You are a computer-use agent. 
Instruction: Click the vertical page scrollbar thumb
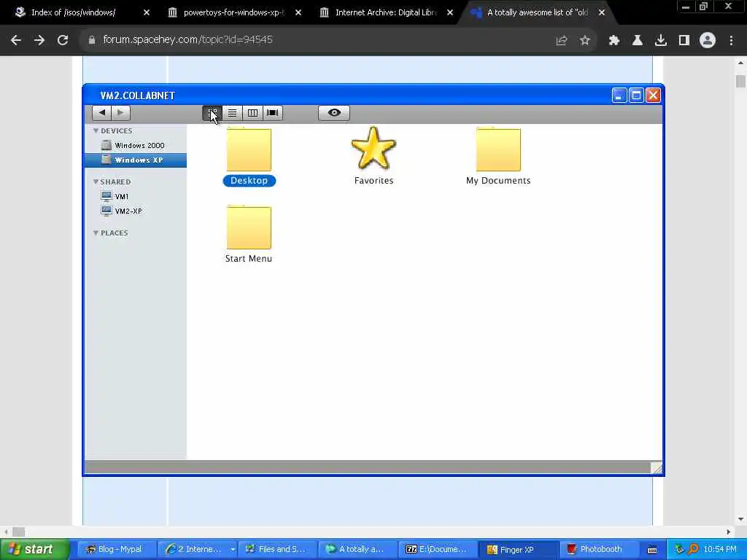[741, 81]
